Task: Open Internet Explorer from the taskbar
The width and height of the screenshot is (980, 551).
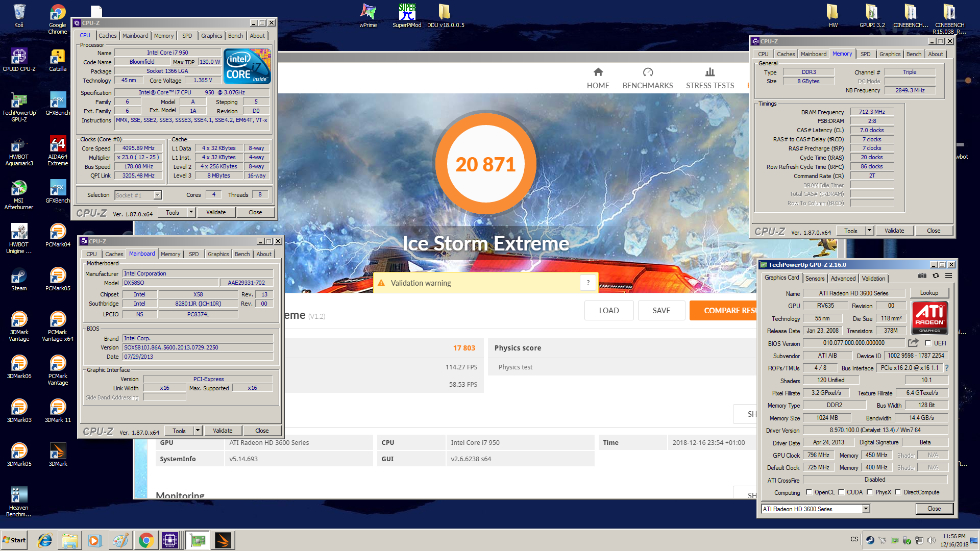Action: (x=45, y=540)
